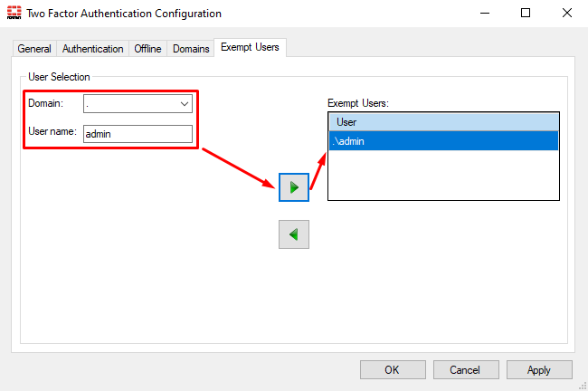This screenshot has height=391, width=588.
Task: Click the User column header
Action: [x=443, y=122]
